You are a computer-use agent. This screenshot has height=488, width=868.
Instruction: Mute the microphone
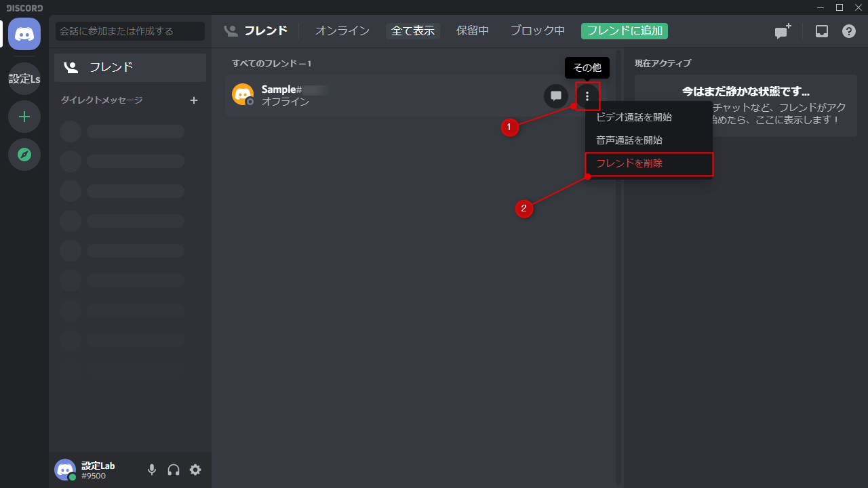pyautogui.click(x=152, y=470)
